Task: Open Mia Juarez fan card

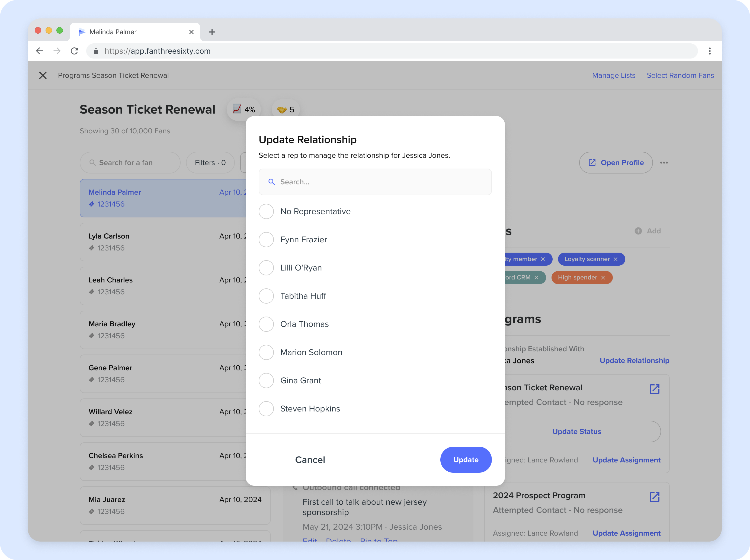Action: (x=175, y=506)
